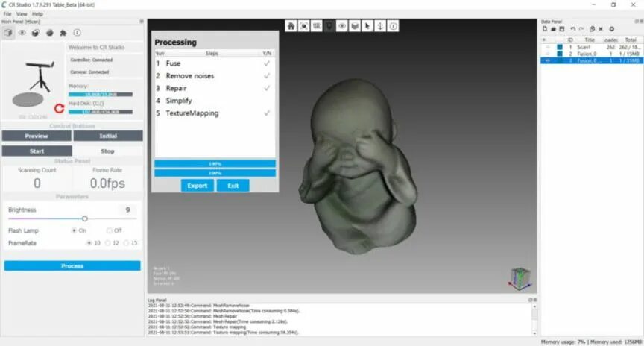Click the Start scanning button
The height and width of the screenshot is (346, 644).
pos(37,151)
